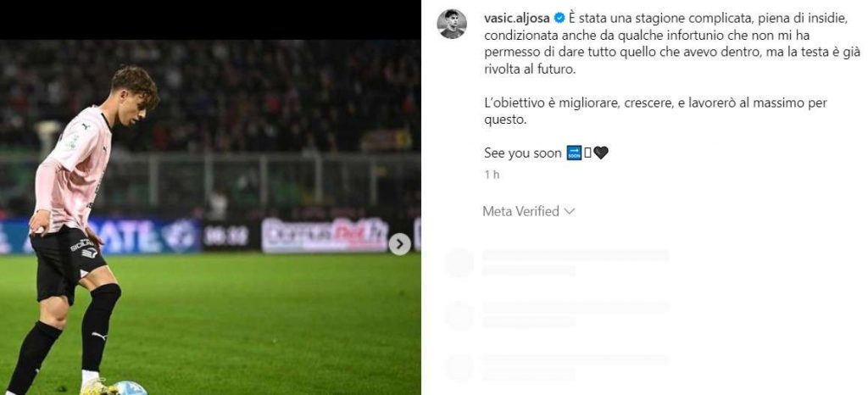
Task: Click the black heart emoji
Action: 601,153
